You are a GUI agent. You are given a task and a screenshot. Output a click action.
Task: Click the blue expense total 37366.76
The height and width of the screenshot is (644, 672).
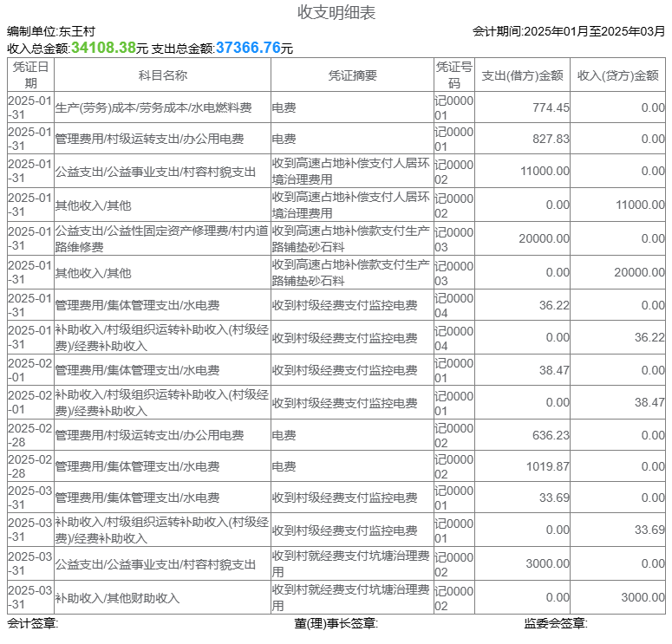(x=248, y=48)
